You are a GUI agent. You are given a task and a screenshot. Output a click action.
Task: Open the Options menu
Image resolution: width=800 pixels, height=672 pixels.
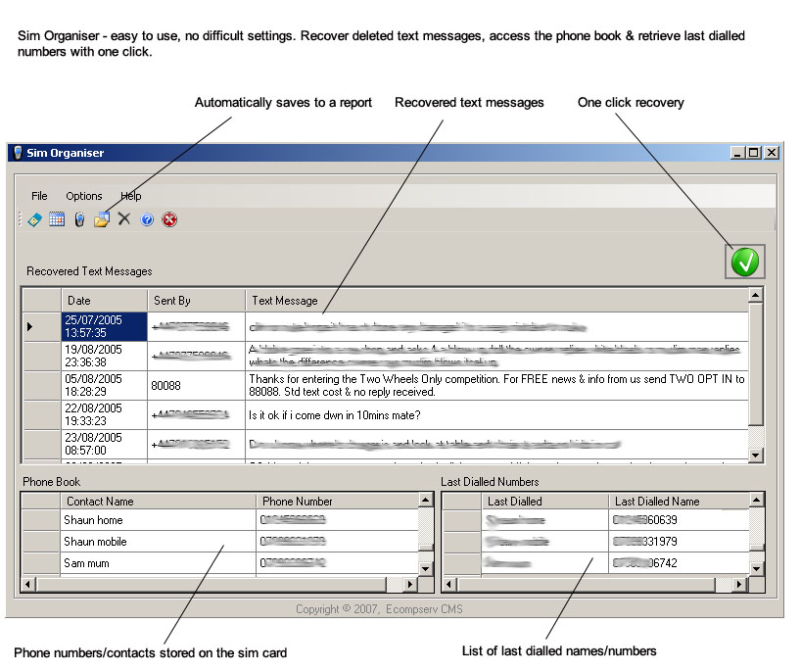83,196
